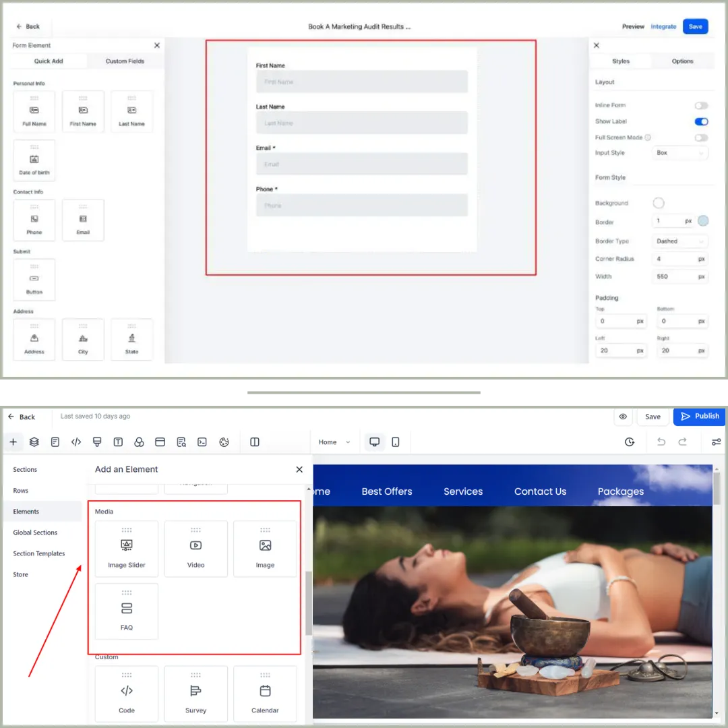Switch to mobile view icon
The image size is (728, 728).
coord(396,442)
